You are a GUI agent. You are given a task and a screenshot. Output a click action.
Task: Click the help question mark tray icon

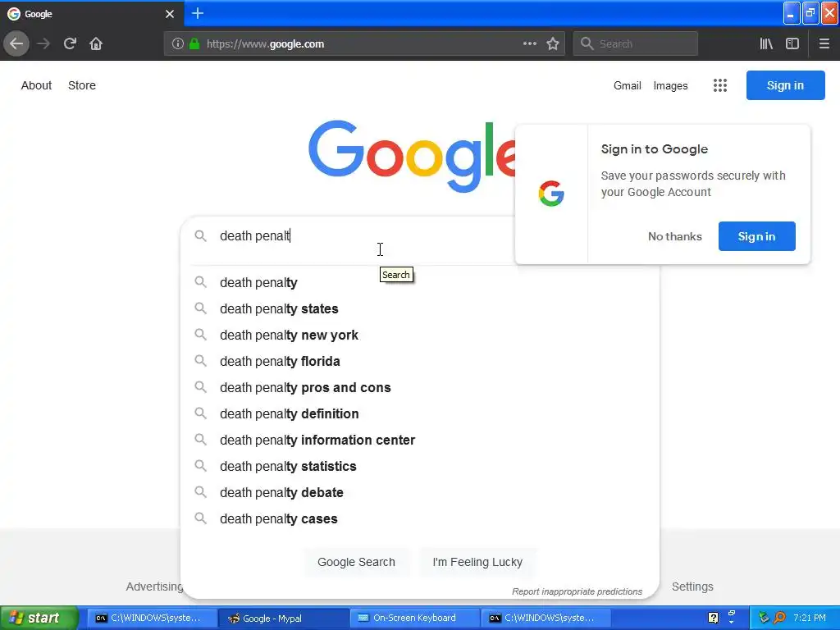pyautogui.click(x=713, y=618)
